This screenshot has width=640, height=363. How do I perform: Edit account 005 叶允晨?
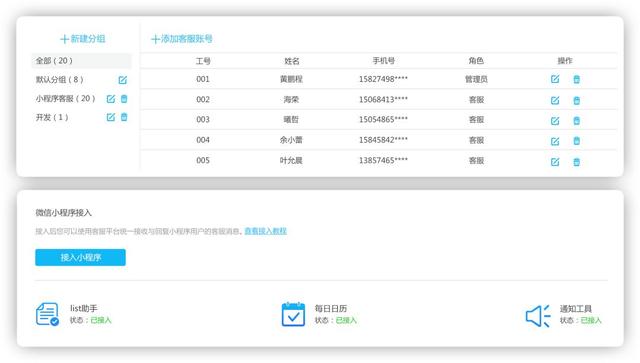point(555,162)
